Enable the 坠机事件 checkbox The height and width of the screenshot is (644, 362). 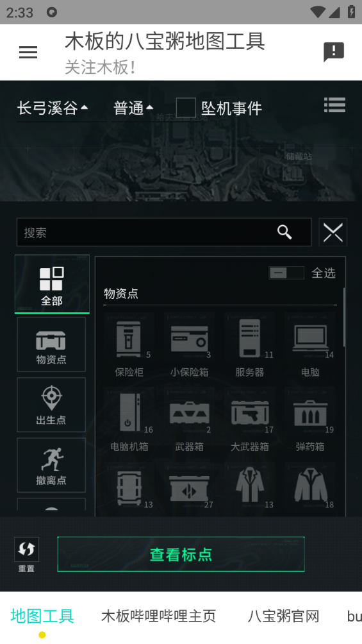pos(186,108)
